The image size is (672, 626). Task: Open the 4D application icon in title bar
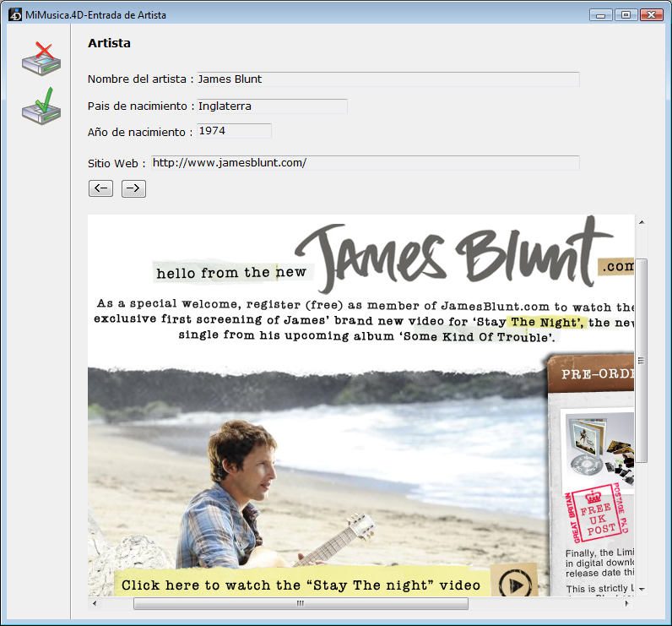14,14
